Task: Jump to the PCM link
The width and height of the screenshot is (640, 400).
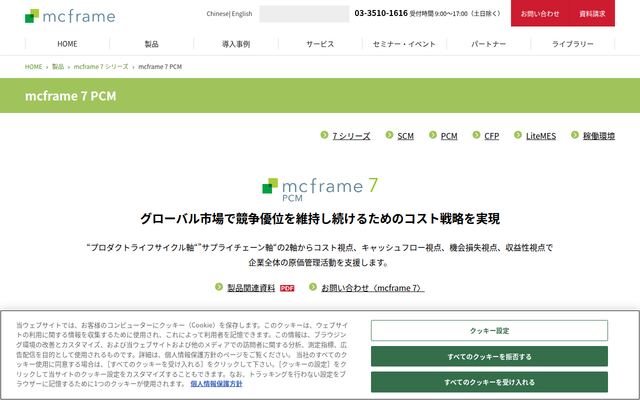Action: point(449,136)
